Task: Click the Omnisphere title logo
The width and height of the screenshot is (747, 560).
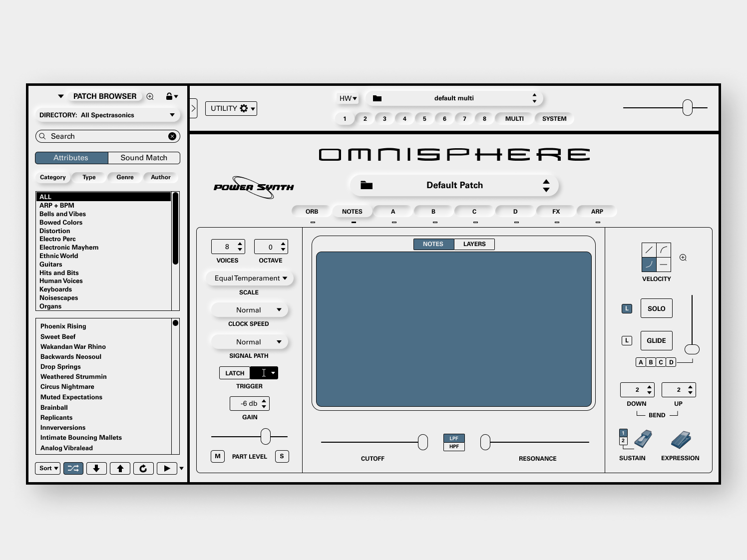Action: (x=454, y=155)
